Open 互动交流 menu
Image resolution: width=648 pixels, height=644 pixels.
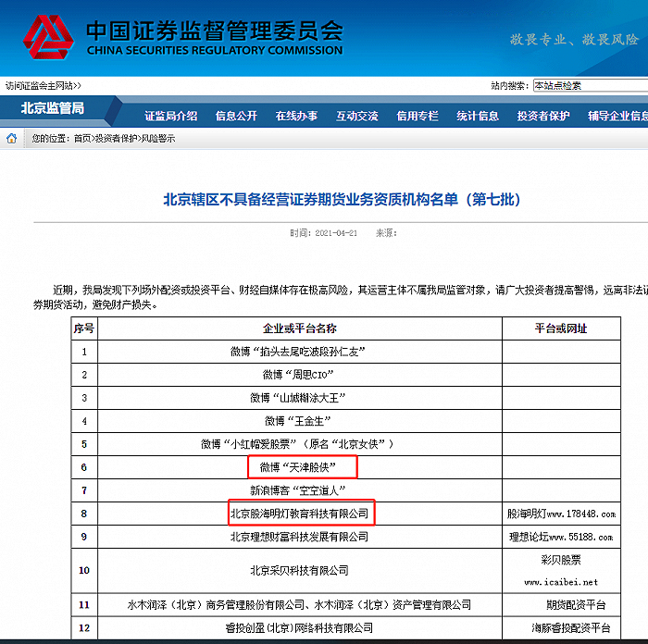[357, 116]
